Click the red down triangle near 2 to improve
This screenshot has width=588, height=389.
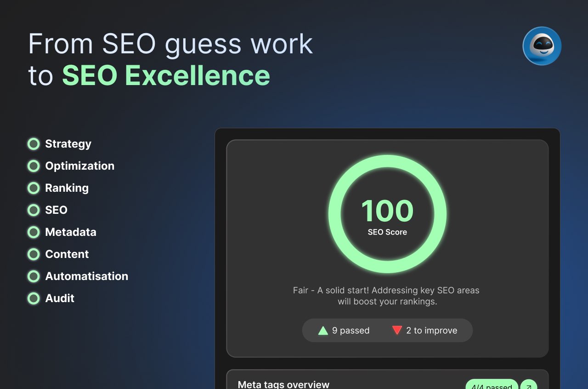(x=397, y=330)
